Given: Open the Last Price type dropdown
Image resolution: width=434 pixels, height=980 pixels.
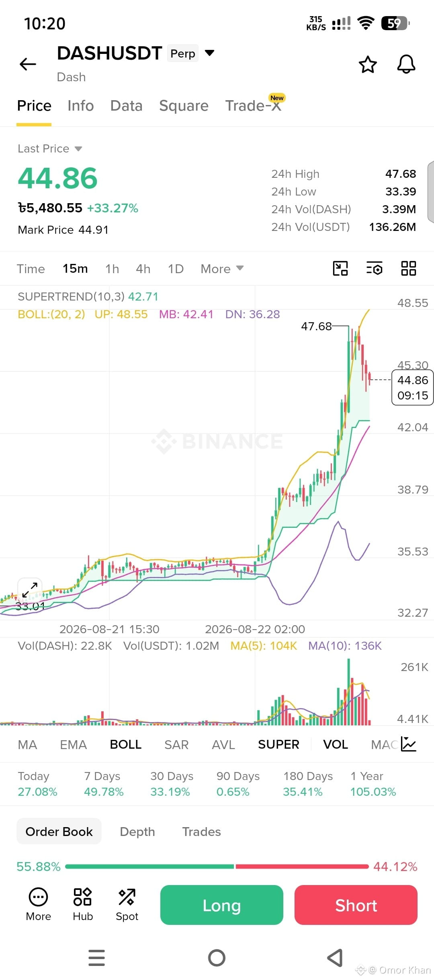Looking at the screenshot, I should [x=50, y=148].
